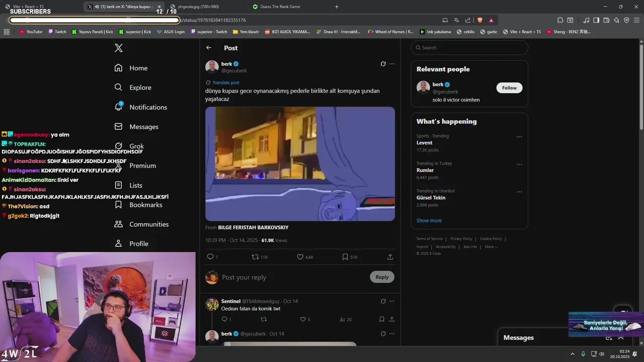Compose new message icon in Messages drawer
This screenshot has width=644, height=362.
pos(609,338)
